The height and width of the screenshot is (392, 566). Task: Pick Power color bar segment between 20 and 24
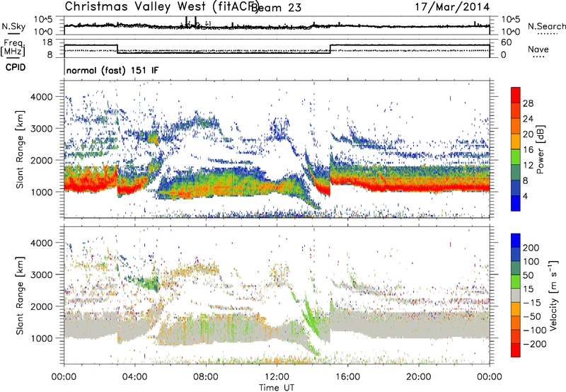(x=516, y=126)
